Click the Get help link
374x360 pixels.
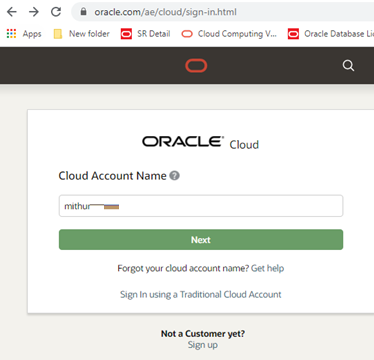267,268
